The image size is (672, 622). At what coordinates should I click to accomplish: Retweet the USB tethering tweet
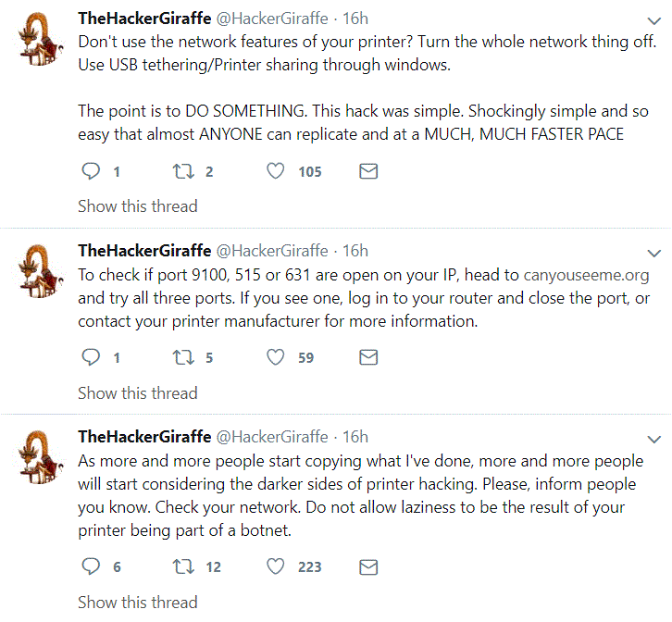pyautogui.click(x=183, y=171)
